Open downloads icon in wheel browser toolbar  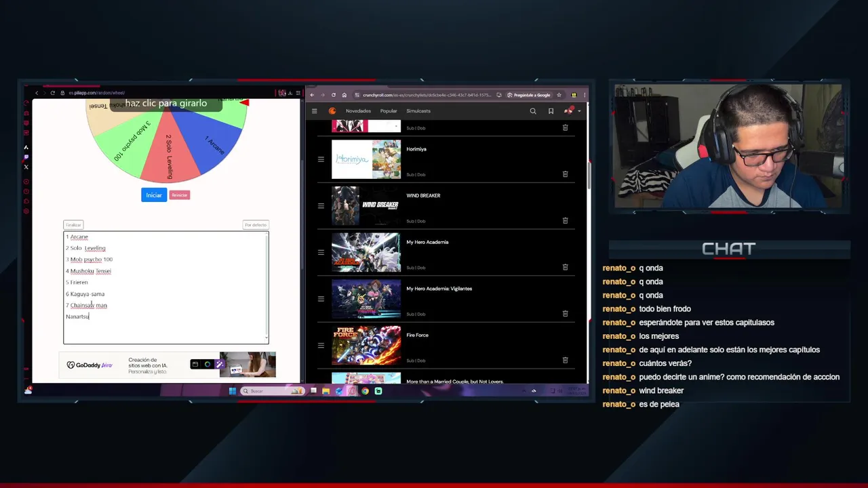pyautogui.click(x=290, y=93)
